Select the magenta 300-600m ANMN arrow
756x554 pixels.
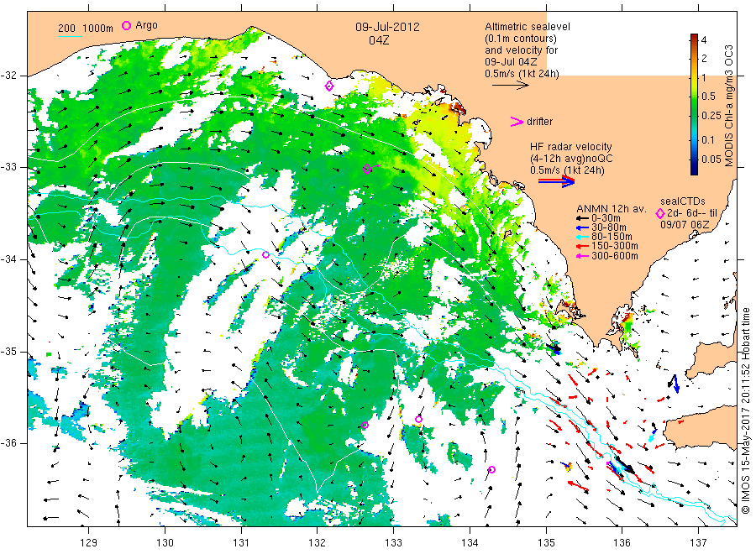[582, 256]
